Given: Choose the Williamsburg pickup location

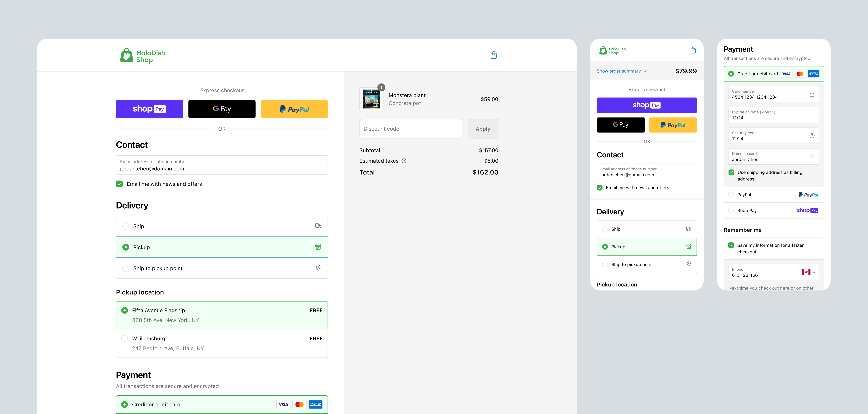Looking at the screenshot, I should click(x=125, y=338).
